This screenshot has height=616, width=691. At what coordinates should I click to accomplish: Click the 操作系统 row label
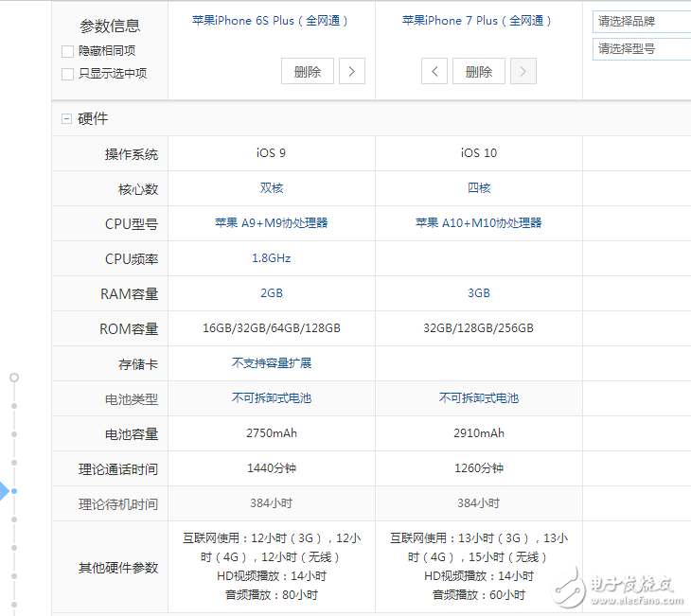pyautogui.click(x=132, y=154)
